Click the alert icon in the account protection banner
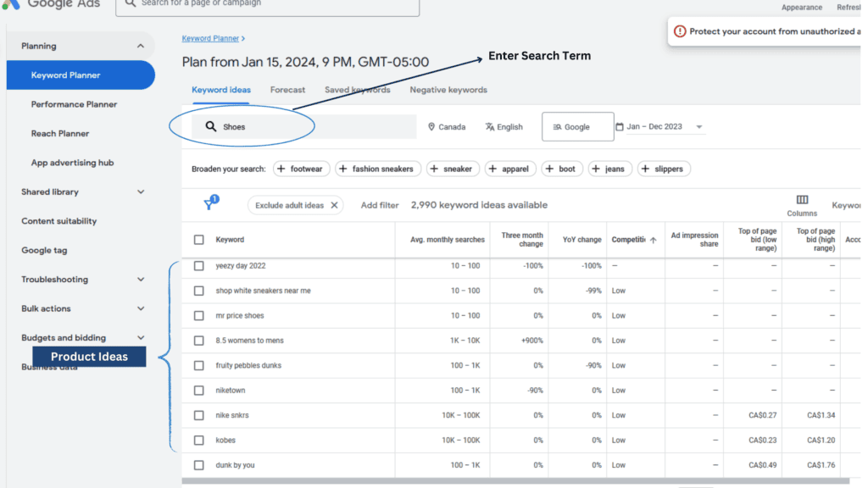 (x=680, y=31)
